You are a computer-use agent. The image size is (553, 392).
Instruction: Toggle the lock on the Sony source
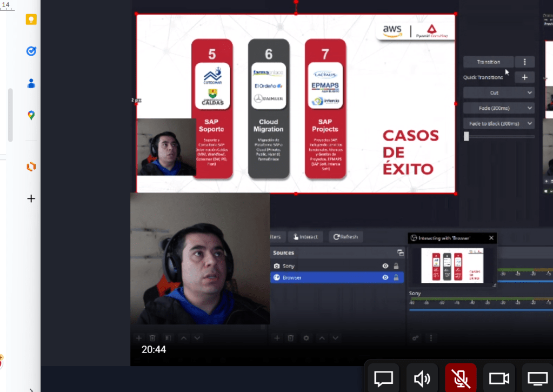point(396,266)
